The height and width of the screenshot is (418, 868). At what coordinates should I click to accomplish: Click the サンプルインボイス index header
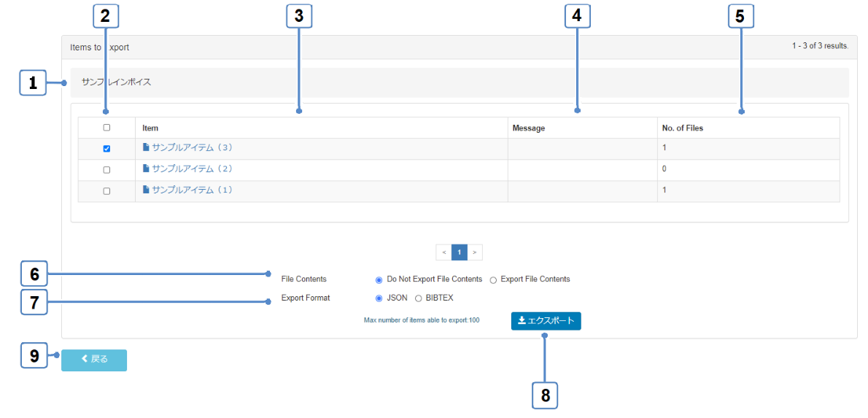pos(117,82)
